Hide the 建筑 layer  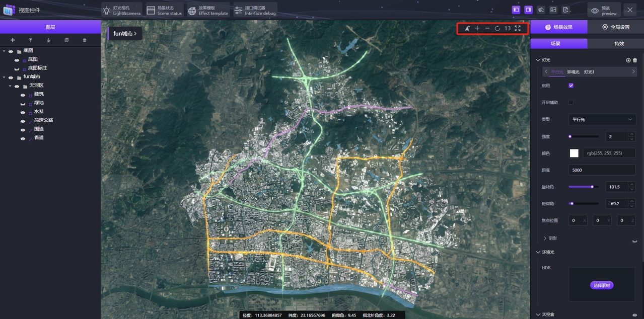coord(23,95)
